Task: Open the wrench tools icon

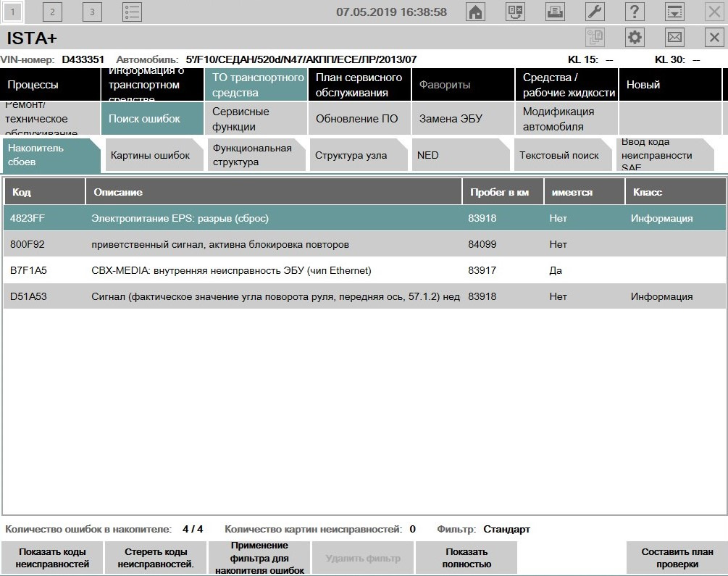Action: tap(595, 12)
